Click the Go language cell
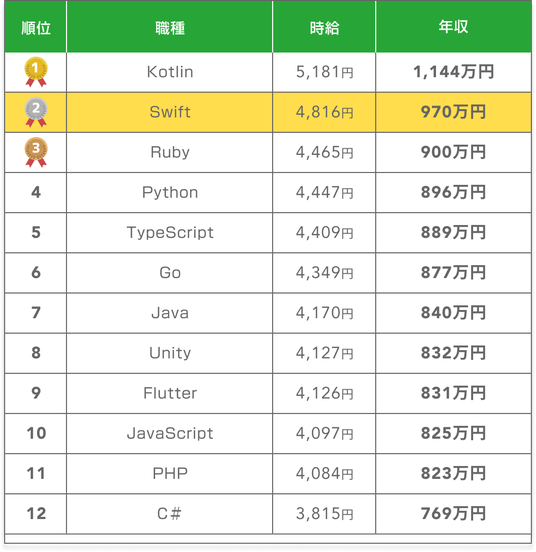Viewport: 536px width, 552px height. click(x=170, y=273)
